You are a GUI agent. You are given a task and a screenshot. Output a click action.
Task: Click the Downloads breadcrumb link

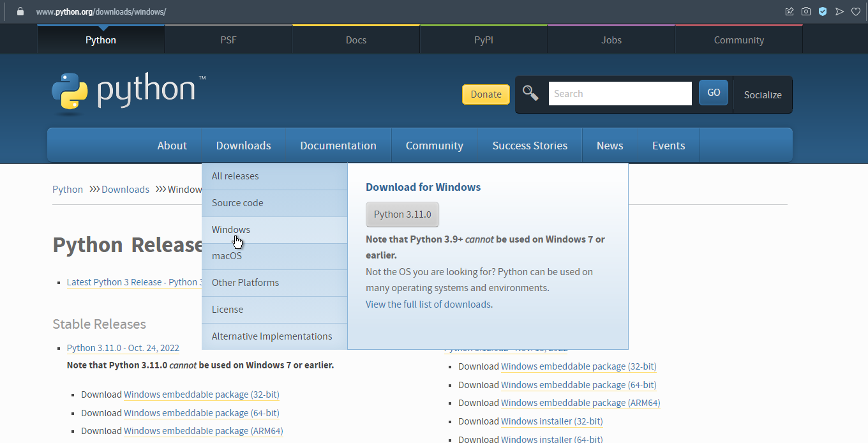(x=125, y=190)
